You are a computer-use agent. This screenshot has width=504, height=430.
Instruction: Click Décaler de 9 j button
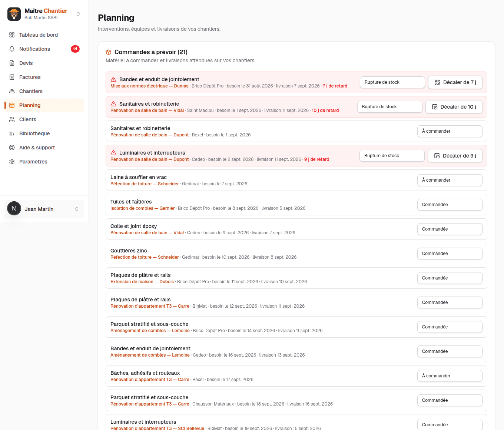click(455, 156)
